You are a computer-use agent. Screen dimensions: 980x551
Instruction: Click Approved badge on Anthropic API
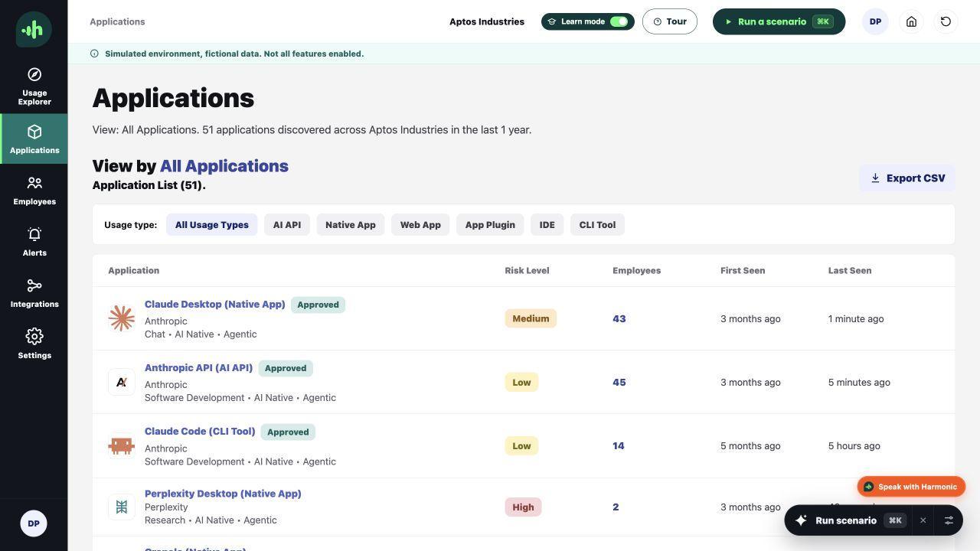tap(286, 368)
